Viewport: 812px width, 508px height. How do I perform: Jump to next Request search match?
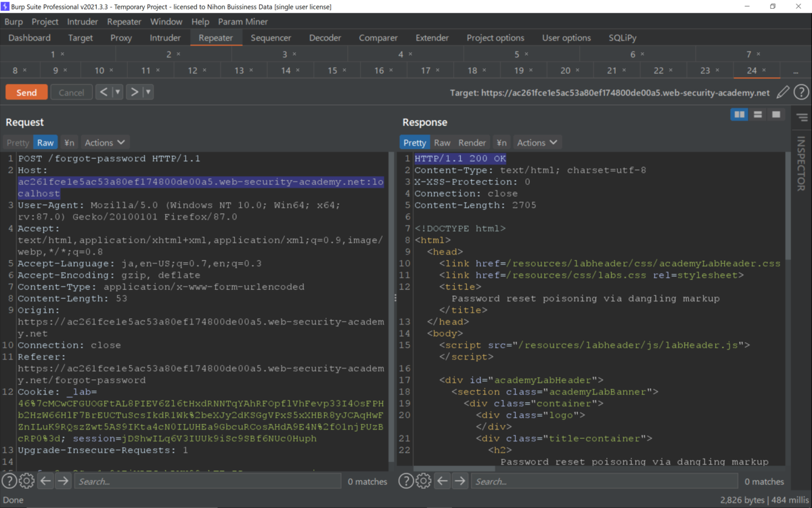coord(63,481)
